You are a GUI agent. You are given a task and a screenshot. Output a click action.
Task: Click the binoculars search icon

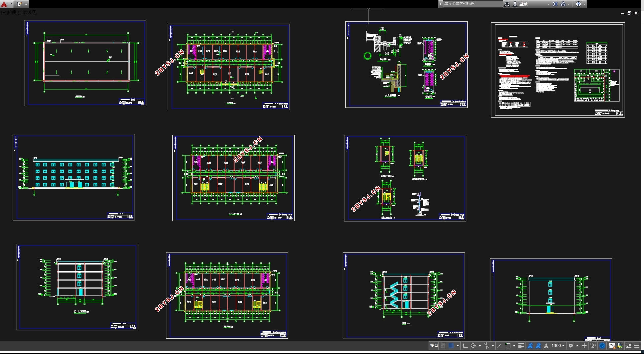point(507,4)
